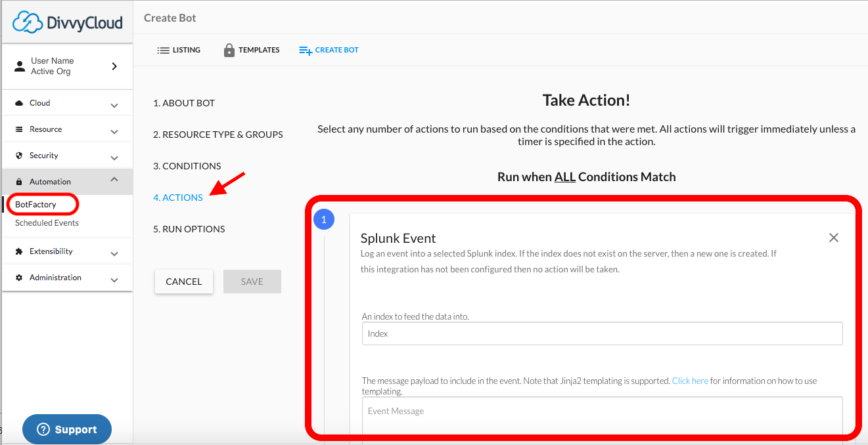Click the Extensibility puzzle icon
This screenshot has height=445, width=868.
tap(19, 251)
